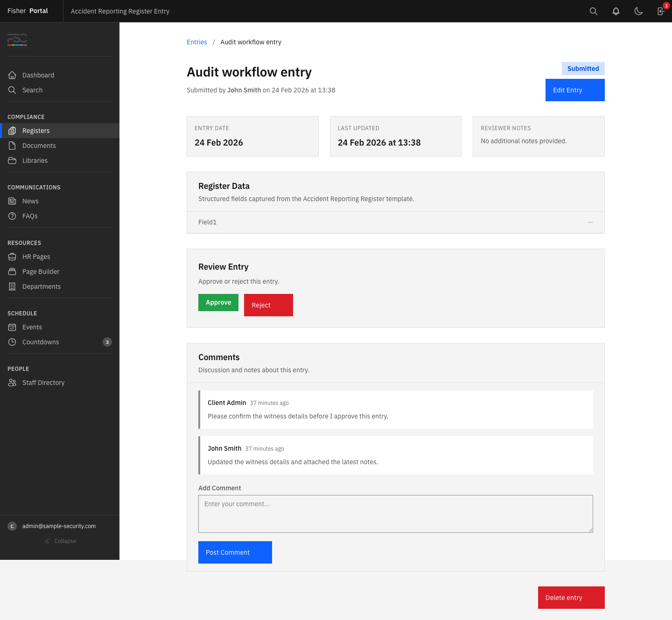
Task: Open the Staff Directory entry
Action: click(43, 383)
